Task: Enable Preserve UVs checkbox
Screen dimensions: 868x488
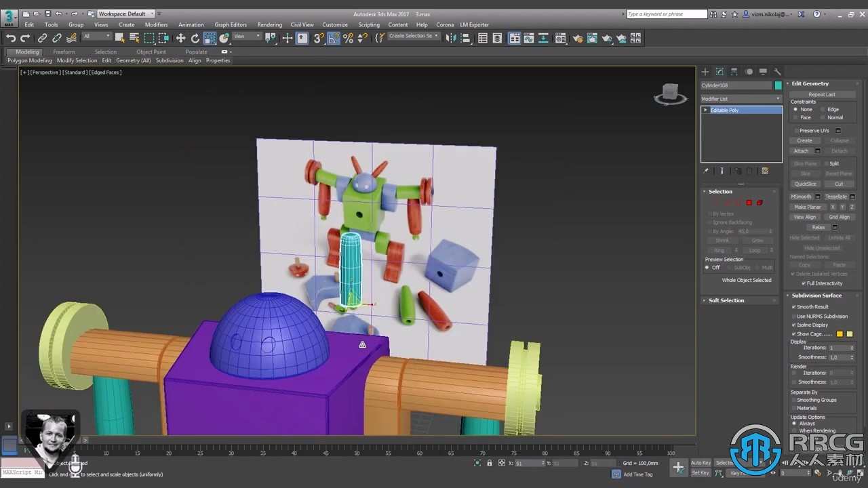Action: pyautogui.click(x=796, y=130)
